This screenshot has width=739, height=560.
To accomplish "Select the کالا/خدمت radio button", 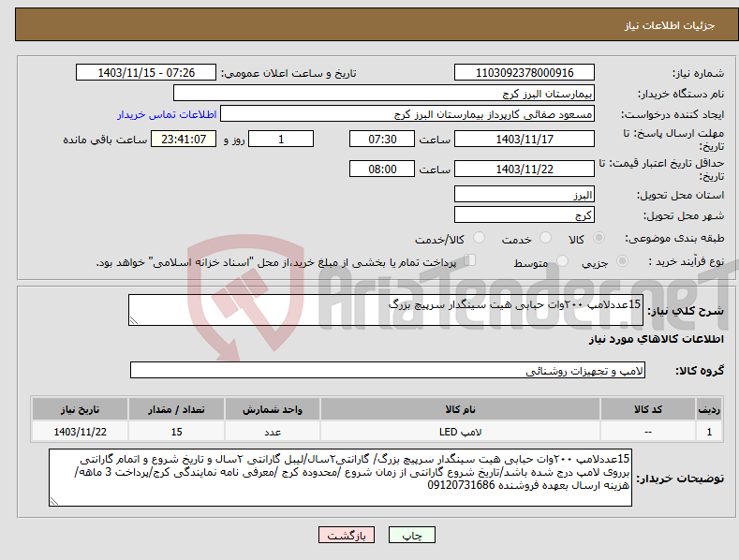I will 479,238.
